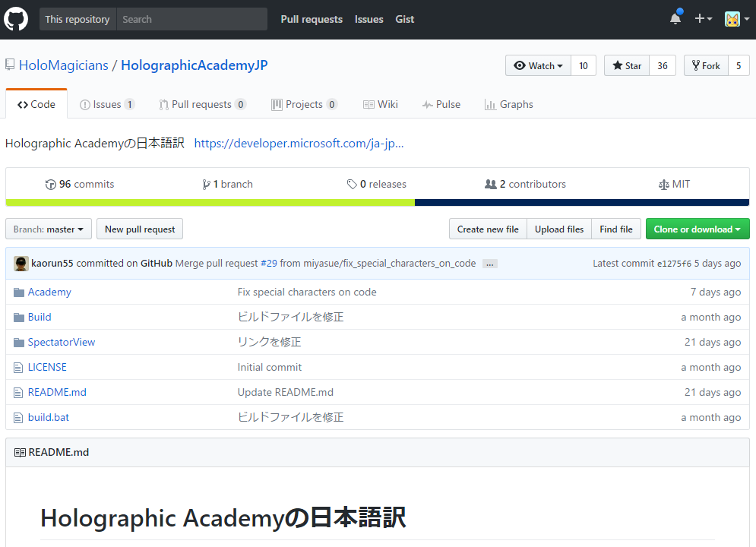Open the Watch dropdown

pos(538,65)
